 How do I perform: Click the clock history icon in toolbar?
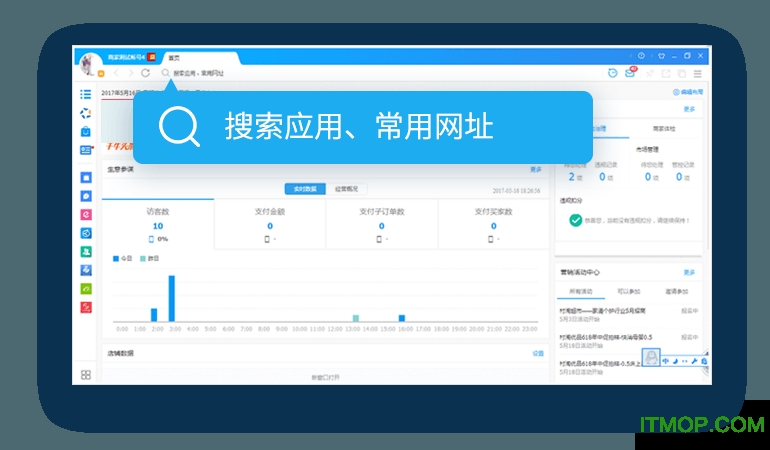(612, 73)
